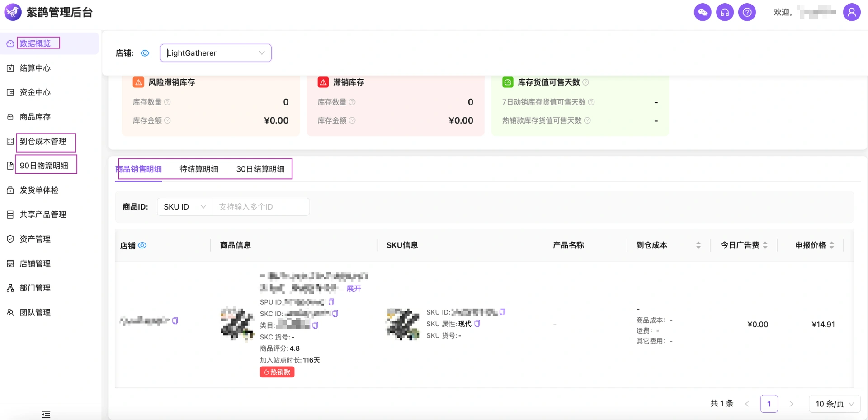This screenshot has width=868, height=420.
Task: Open 部门管理 in sidebar
Action: 50,288
